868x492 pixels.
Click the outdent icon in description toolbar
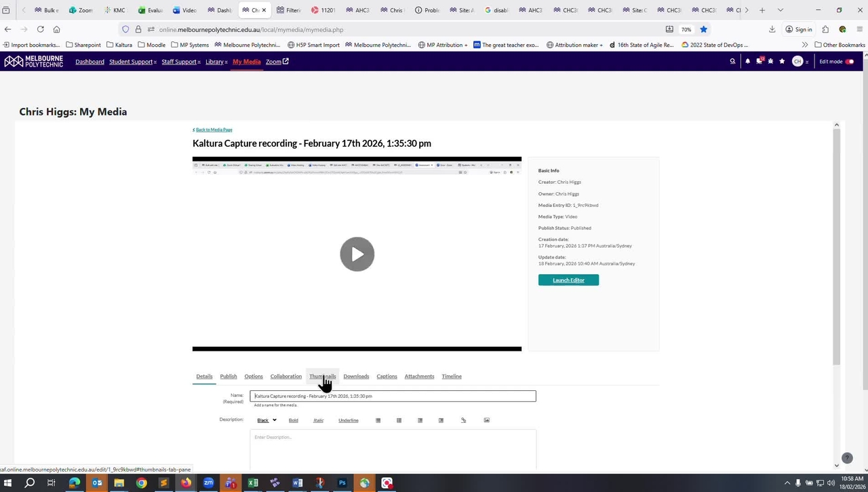(x=420, y=420)
